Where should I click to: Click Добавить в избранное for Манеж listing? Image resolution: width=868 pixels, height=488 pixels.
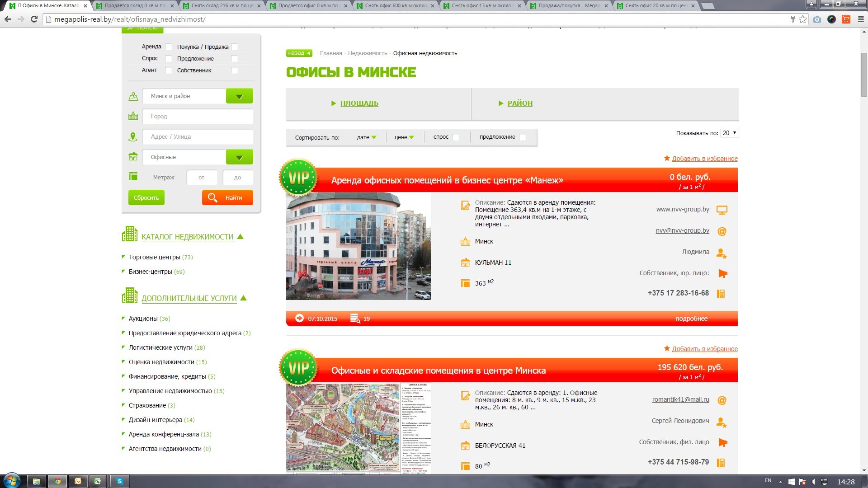click(x=704, y=159)
